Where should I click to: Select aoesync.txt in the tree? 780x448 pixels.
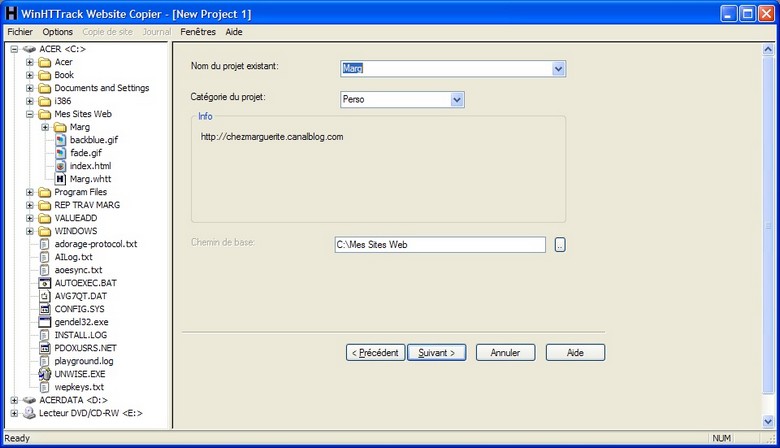[x=78, y=270]
